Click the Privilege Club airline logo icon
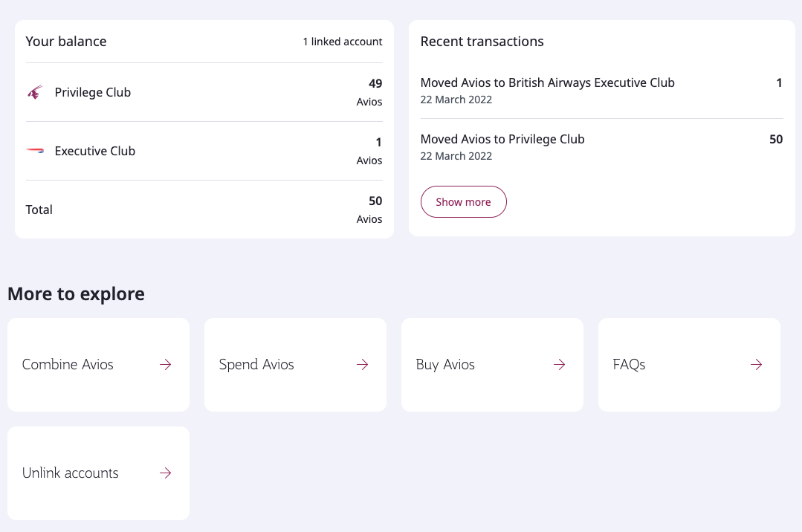Viewport: 802px width, 532px height. coord(35,91)
